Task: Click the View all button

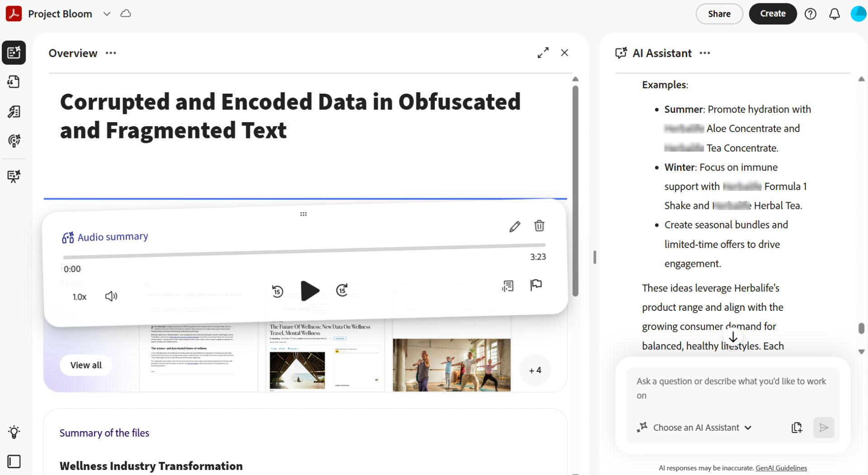Action: [85, 365]
